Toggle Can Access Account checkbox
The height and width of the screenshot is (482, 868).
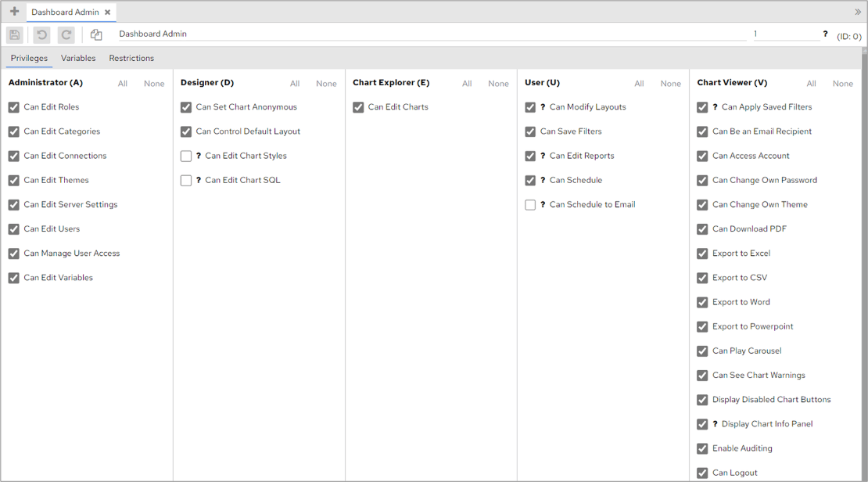point(702,156)
